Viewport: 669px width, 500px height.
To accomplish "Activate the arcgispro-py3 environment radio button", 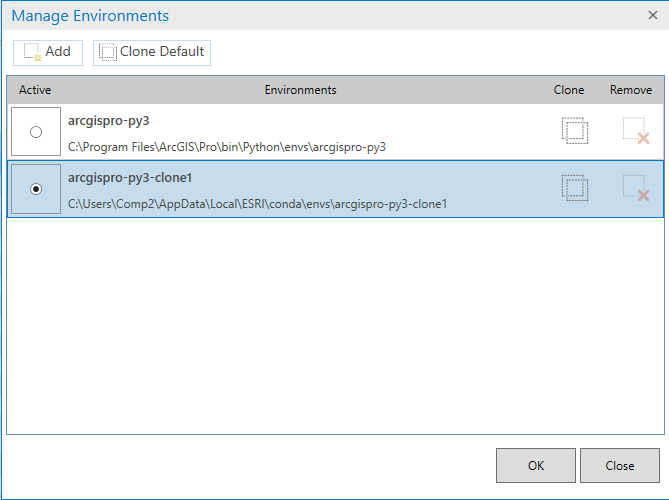I will coord(37,132).
